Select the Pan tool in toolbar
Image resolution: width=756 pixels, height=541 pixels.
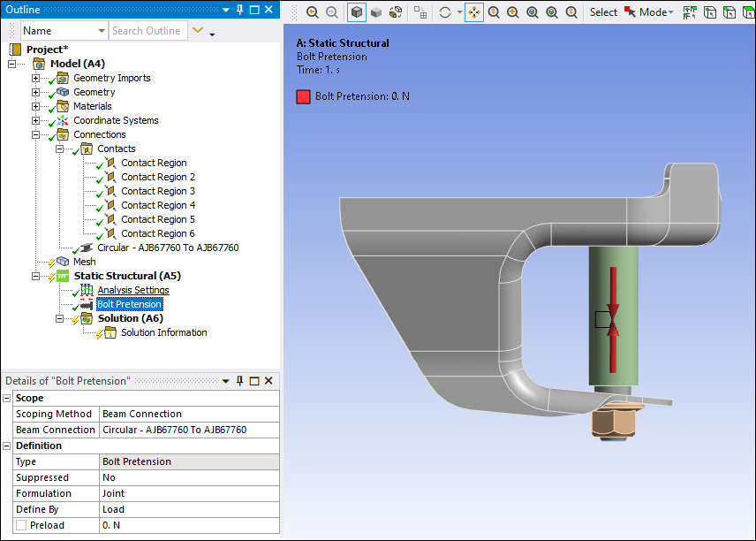pos(474,12)
